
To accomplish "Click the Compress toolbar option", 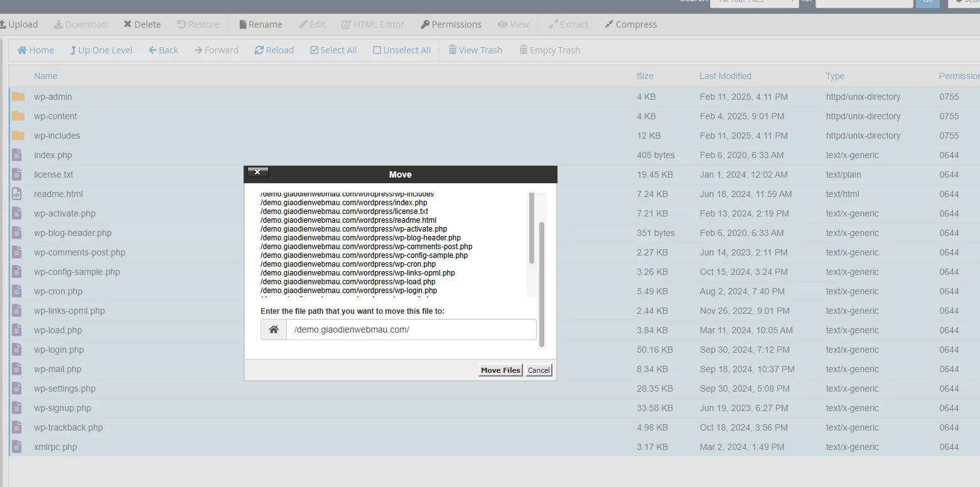I will [x=630, y=24].
